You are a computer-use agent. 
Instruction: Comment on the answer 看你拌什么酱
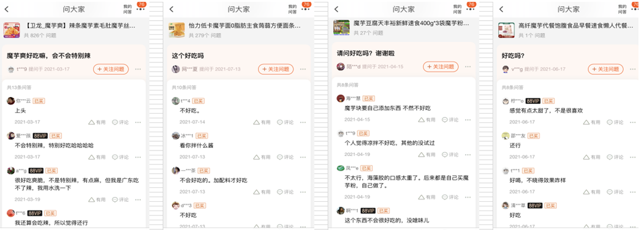(x=285, y=157)
